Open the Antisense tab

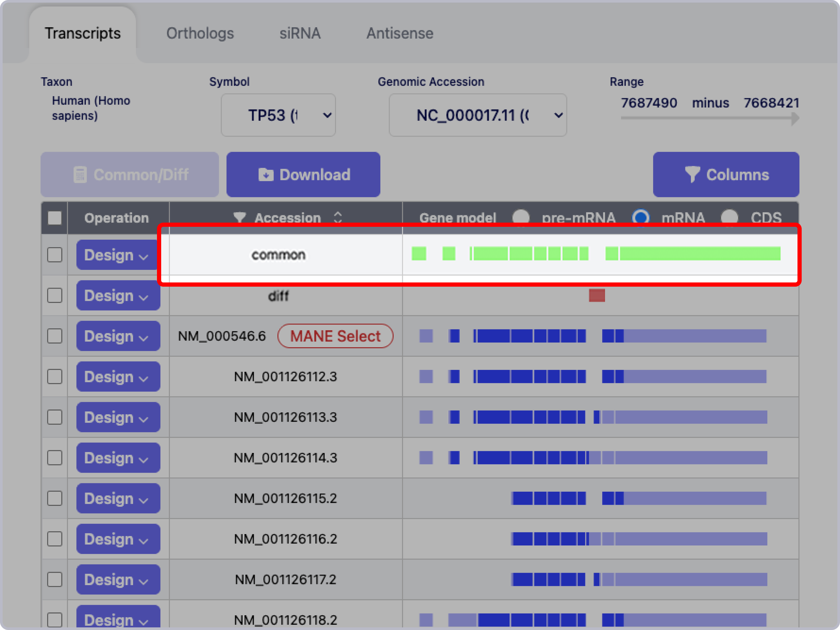[400, 33]
